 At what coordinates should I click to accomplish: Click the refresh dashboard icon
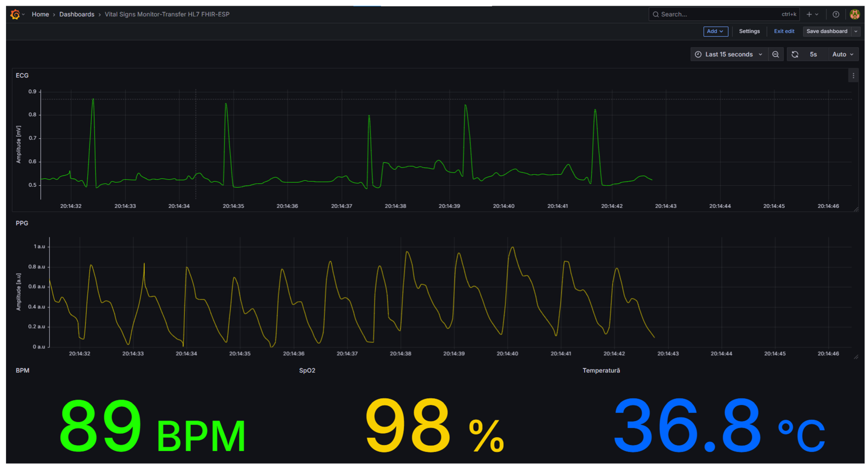tap(795, 54)
